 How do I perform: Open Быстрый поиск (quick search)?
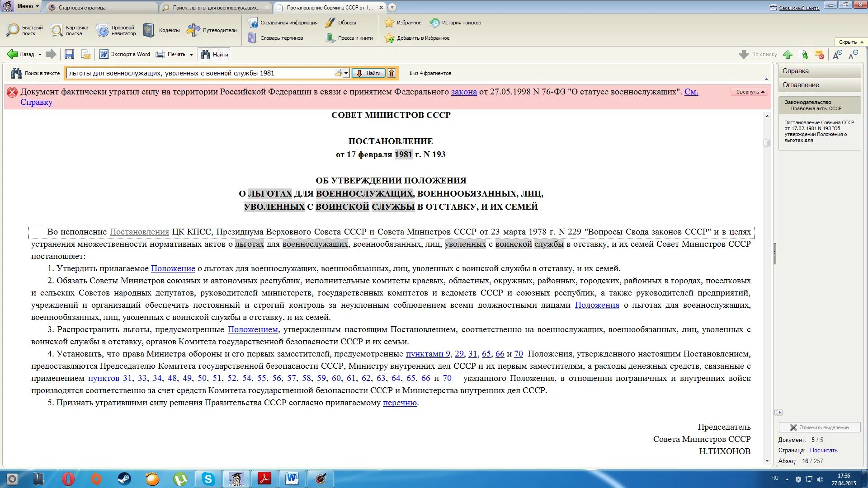(24, 30)
